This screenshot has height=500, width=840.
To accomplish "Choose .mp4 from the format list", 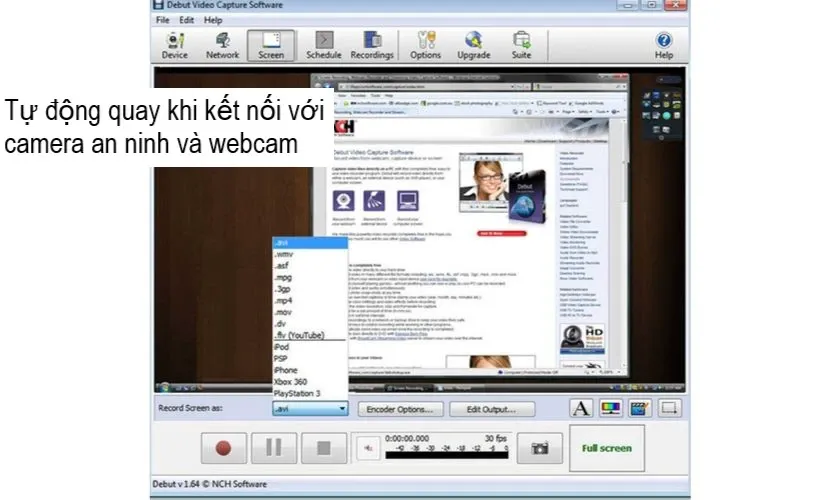I will point(283,300).
